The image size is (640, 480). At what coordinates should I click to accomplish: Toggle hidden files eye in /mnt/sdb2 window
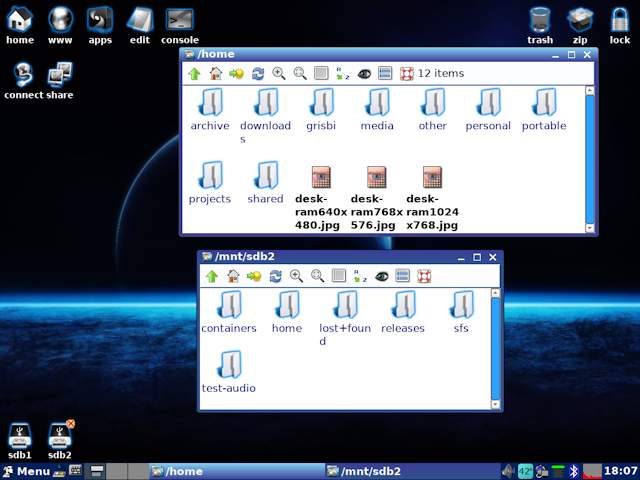click(x=382, y=276)
